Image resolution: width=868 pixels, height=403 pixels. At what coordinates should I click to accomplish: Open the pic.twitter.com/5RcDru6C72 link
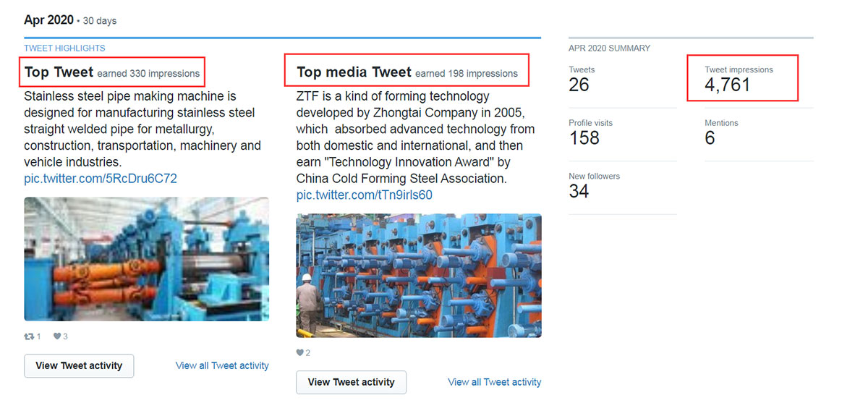[101, 179]
